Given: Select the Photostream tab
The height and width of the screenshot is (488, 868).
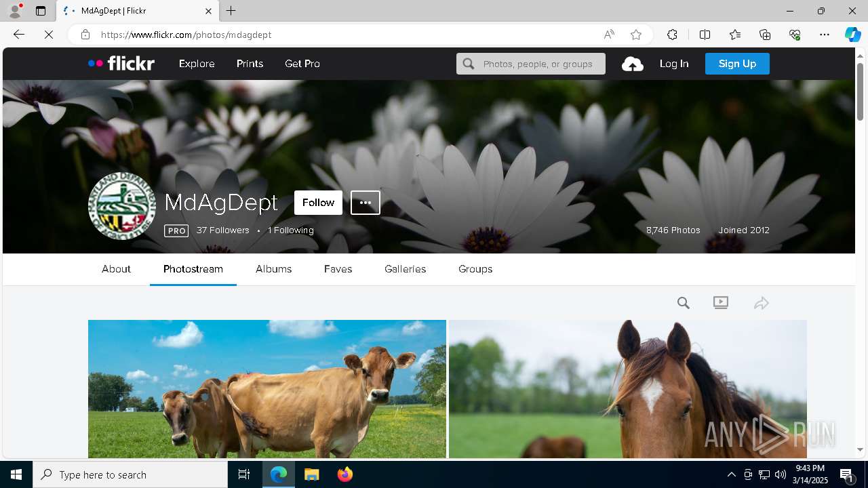Looking at the screenshot, I should point(193,269).
